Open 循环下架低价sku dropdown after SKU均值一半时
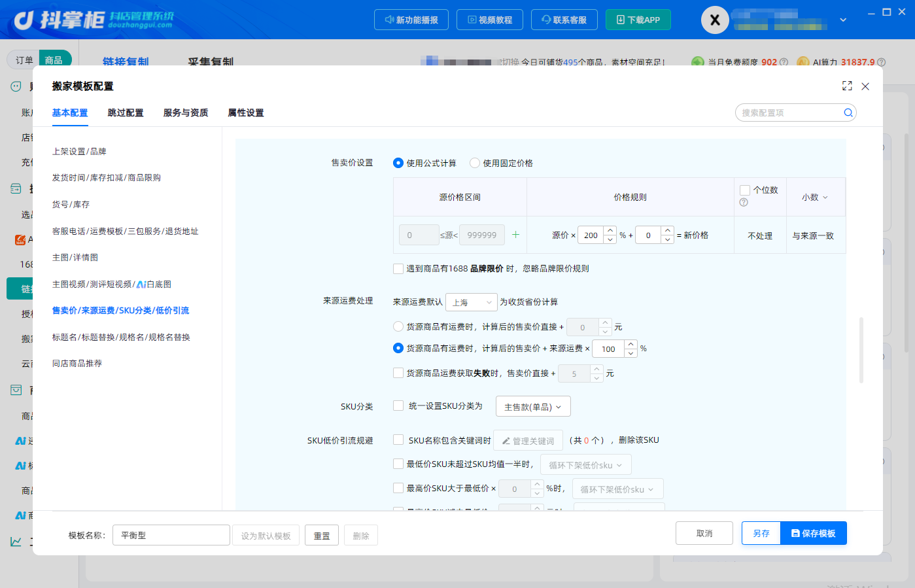The image size is (915, 588). 586,465
